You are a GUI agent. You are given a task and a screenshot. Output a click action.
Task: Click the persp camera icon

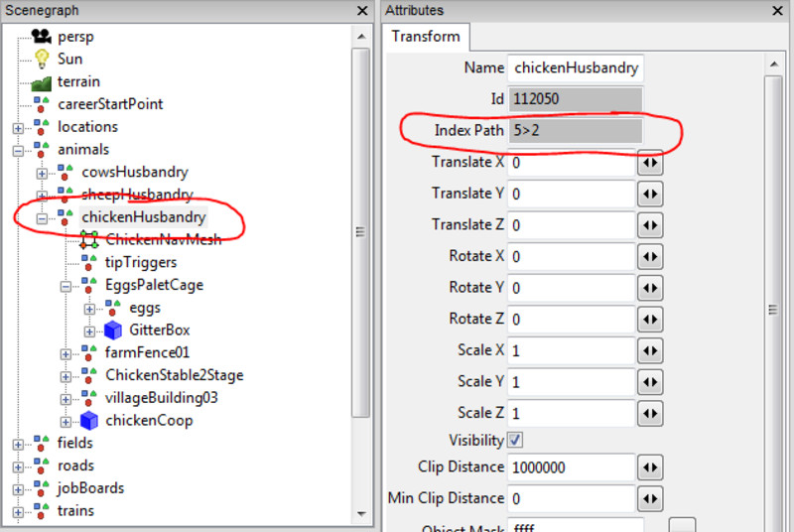tap(42, 36)
